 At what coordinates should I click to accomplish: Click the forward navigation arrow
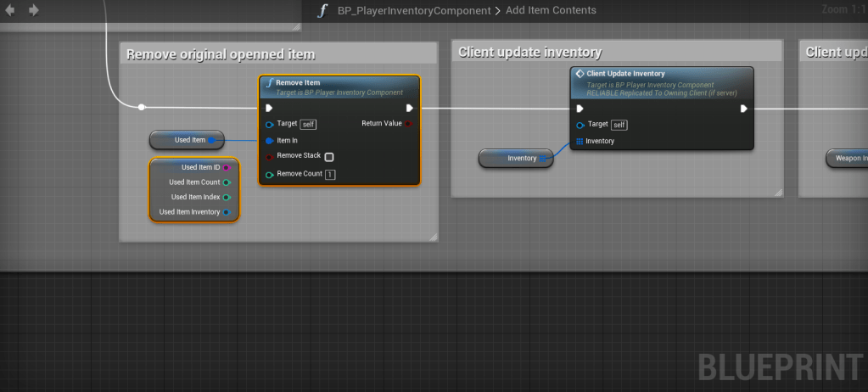click(x=34, y=10)
